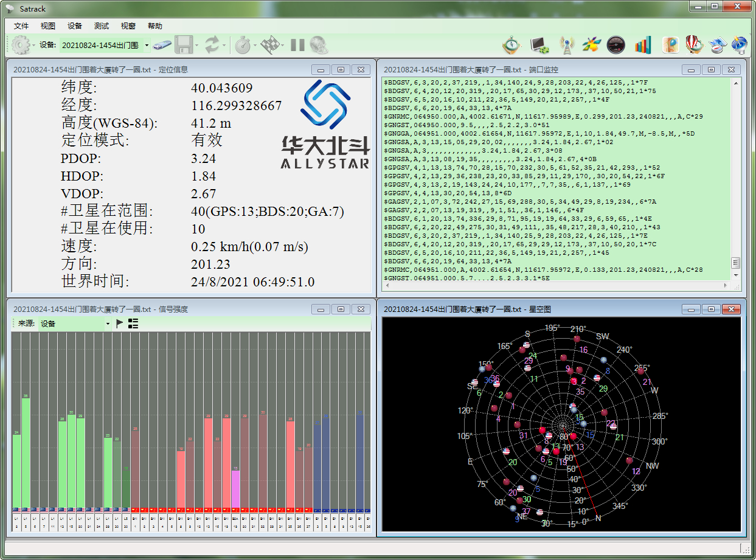Click the list view icon in signal panel
Viewport: 756px width, 560px height.
coord(133,323)
